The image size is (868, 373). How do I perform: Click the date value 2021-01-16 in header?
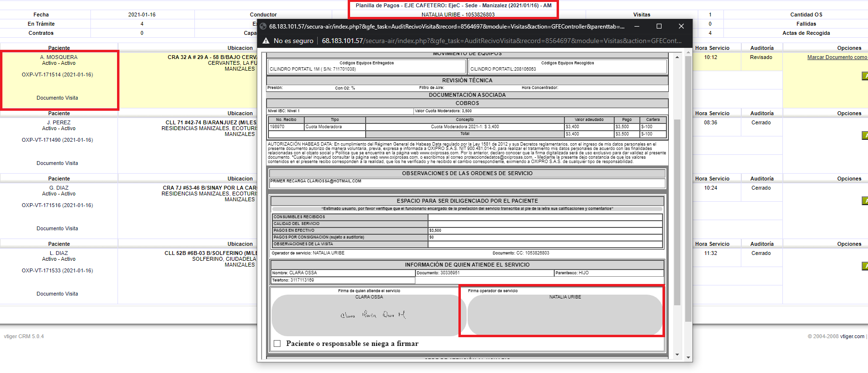pyautogui.click(x=142, y=15)
